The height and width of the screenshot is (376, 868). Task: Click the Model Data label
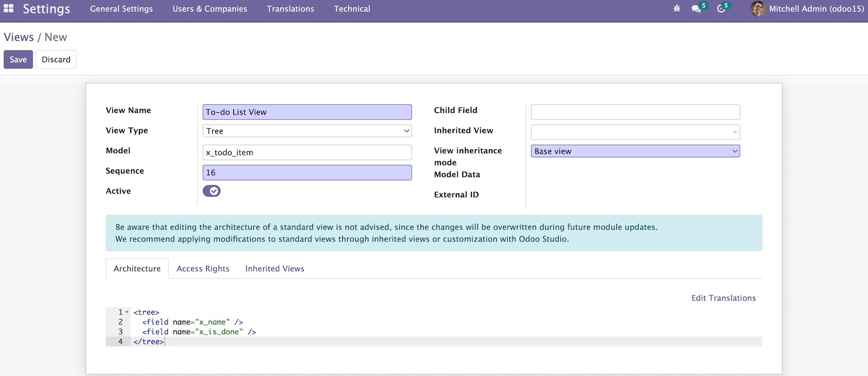[x=457, y=174]
